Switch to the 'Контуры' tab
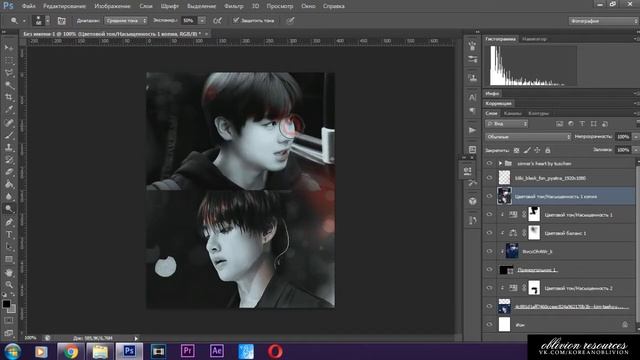 538,113
